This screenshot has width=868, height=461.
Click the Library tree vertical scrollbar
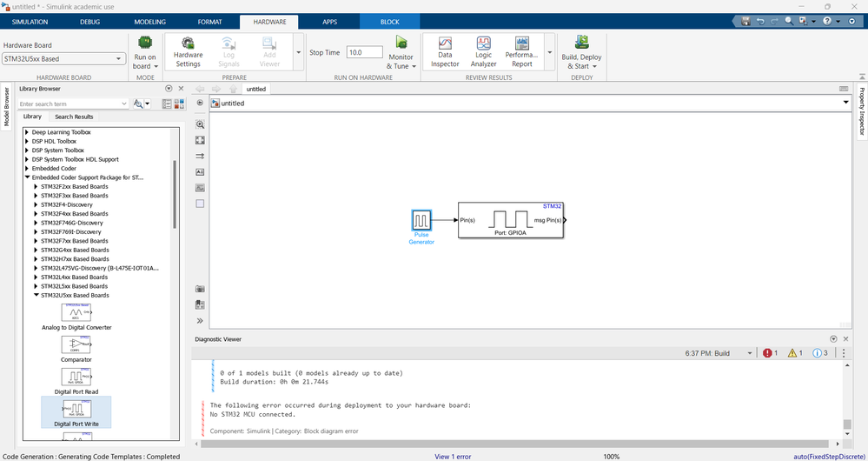175,194
